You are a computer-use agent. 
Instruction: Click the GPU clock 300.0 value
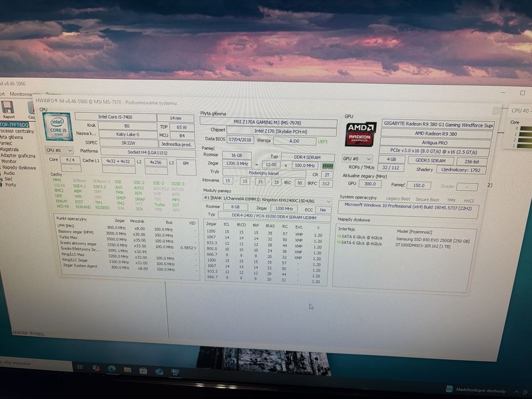click(x=369, y=184)
